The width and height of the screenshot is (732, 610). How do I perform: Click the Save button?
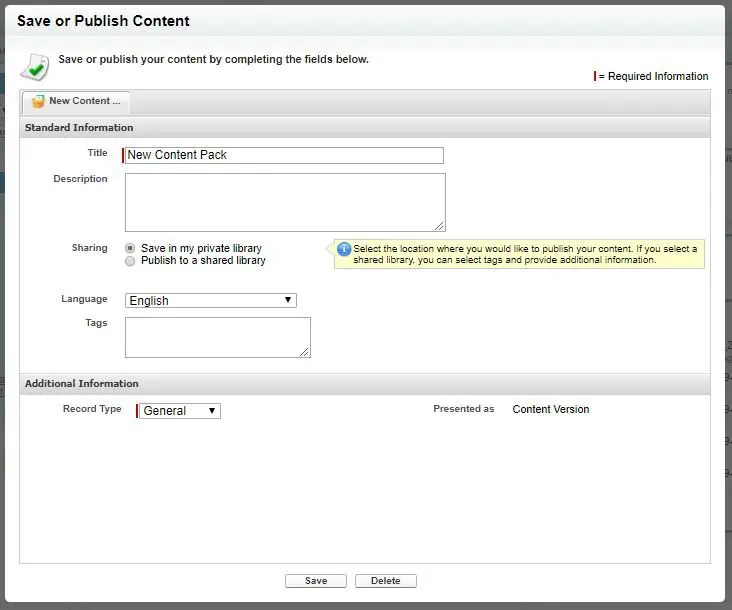tap(316, 581)
